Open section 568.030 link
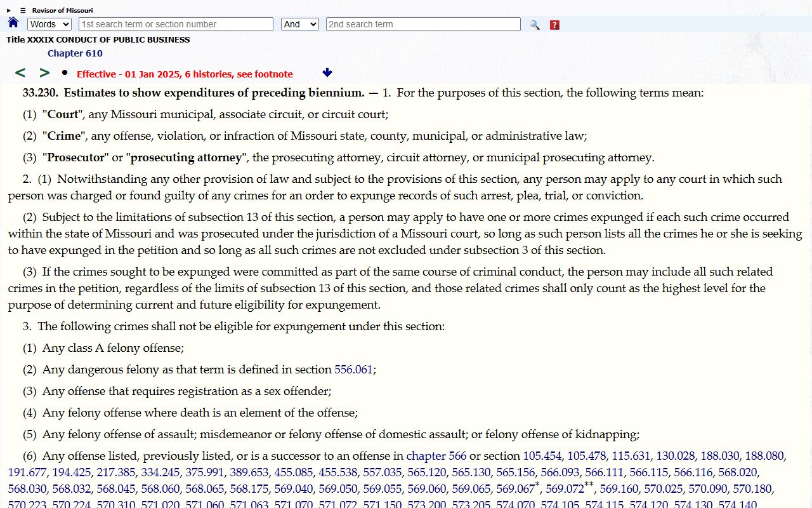Image resolution: width=812 pixels, height=508 pixels. tap(27, 489)
